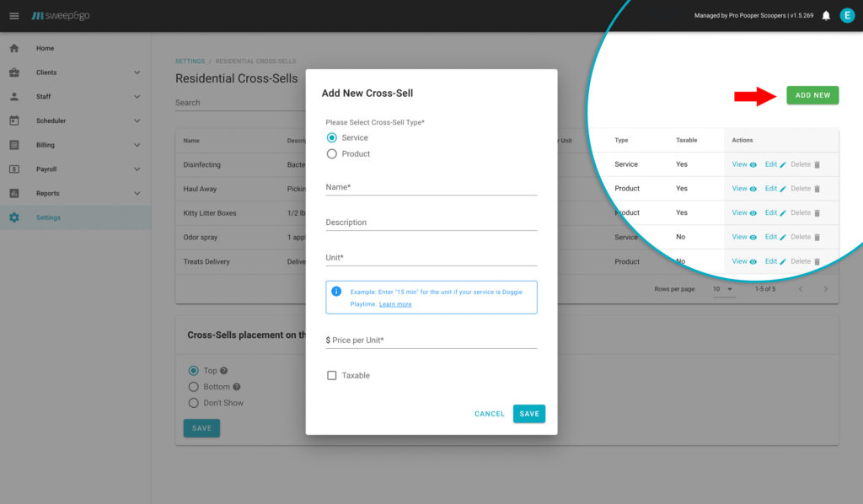Click Save in the Add New Cross-Sell dialog

[x=528, y=414]
